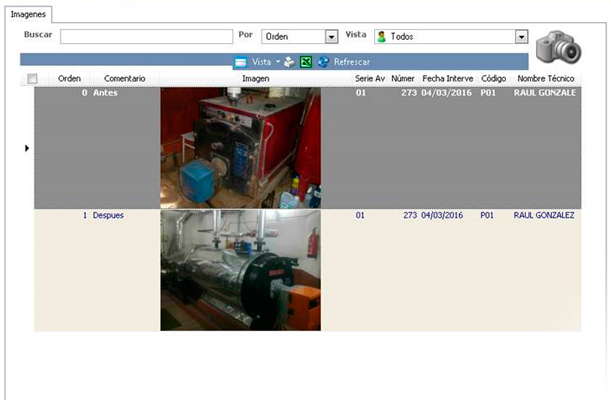Viewport: 611px width, 400px height.
Task: Focus the Buscar search field
Action: click(x=147, y=37)
